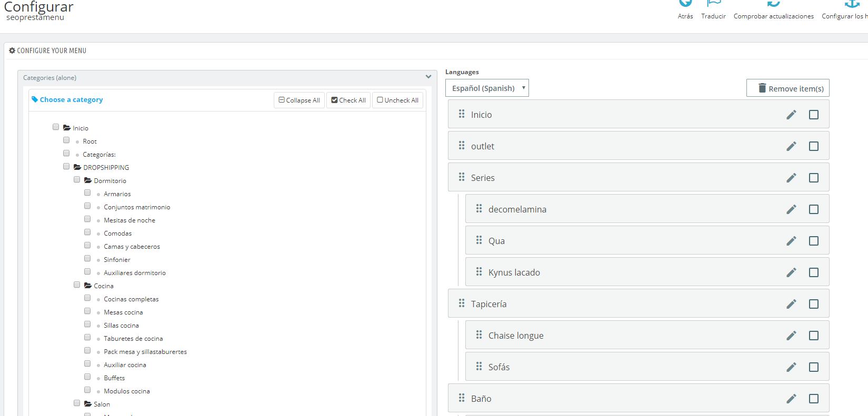This screenshot has height=416, width=868.
Task: Grab the drag handle of Series
Action: point(462,177)
